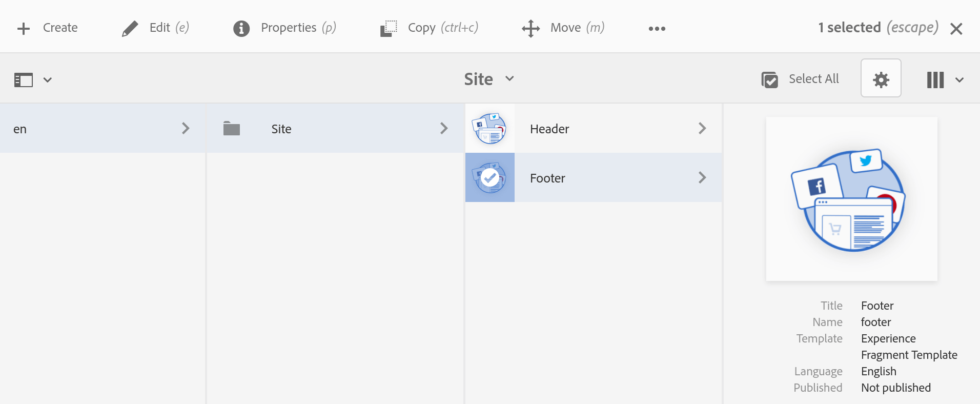Screen dimensions: 980x404
Task: Open view settings gear button
Action: coord(881,78)
